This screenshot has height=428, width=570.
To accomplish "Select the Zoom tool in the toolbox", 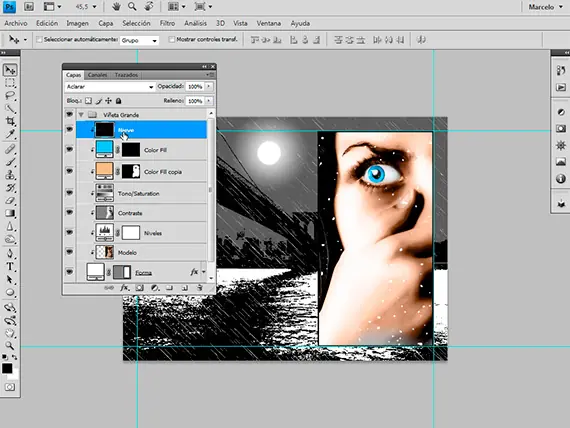I will pos(10,345).
